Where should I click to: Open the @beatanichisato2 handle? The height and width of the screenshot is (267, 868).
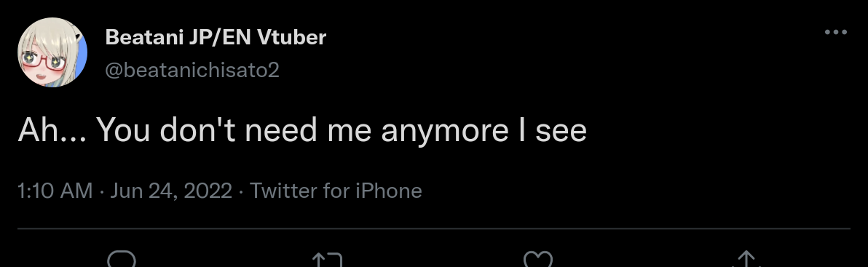pyautogui.click(x=192, y=70)
